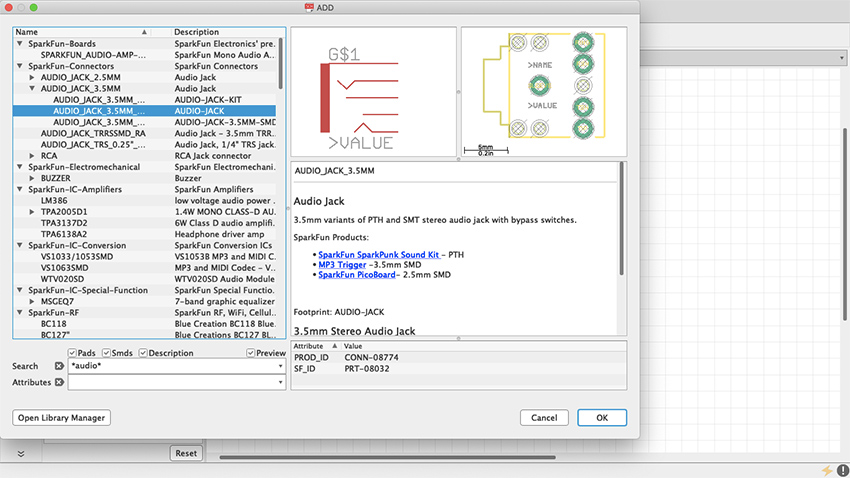This screenshot has height=478, width=850.
Task: Expand the RCA device entry
Action: coord(32,156)
